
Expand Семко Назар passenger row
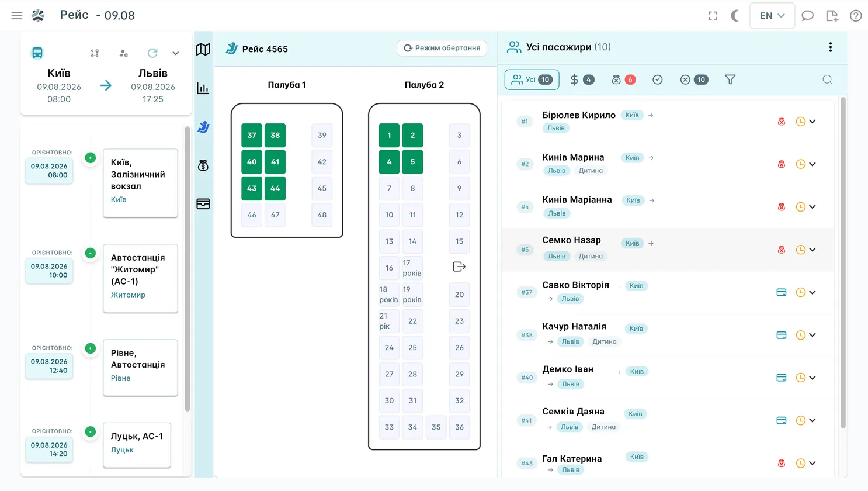tap(813, 250)
